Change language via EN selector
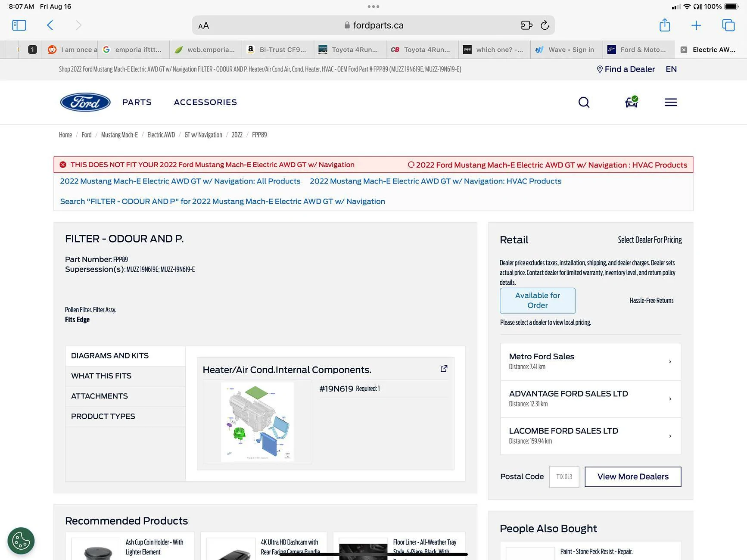747x560 pixels. tap(671, 69)
